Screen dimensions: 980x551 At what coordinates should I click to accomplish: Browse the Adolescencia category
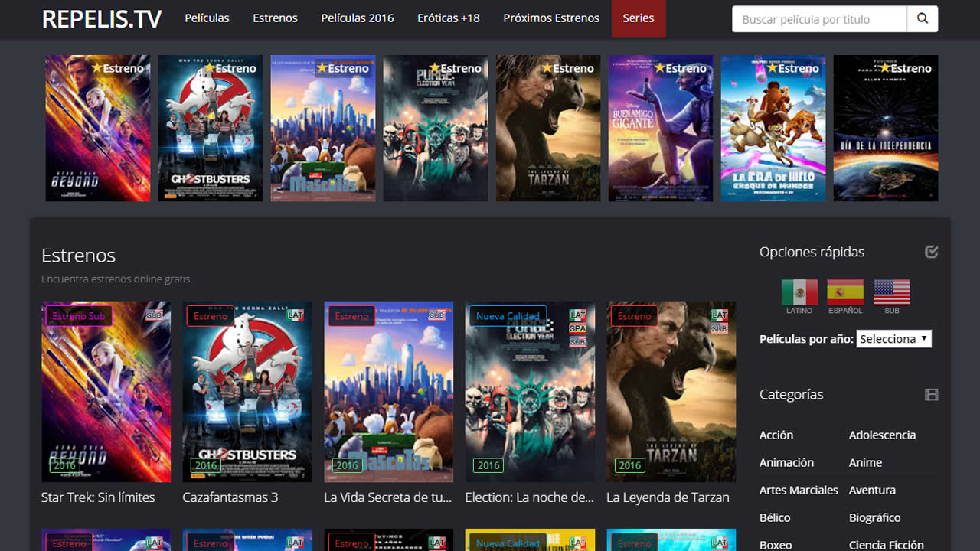(882, 435)
